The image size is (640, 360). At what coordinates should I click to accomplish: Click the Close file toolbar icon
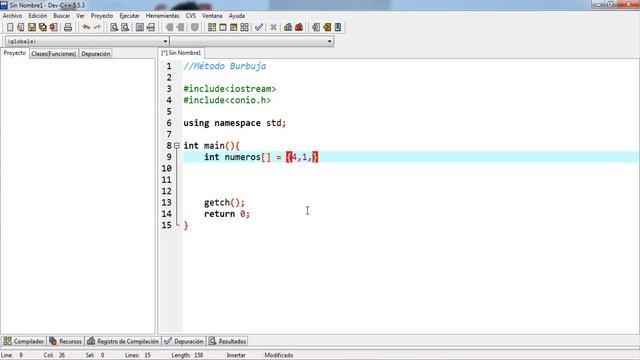[54, 27]
